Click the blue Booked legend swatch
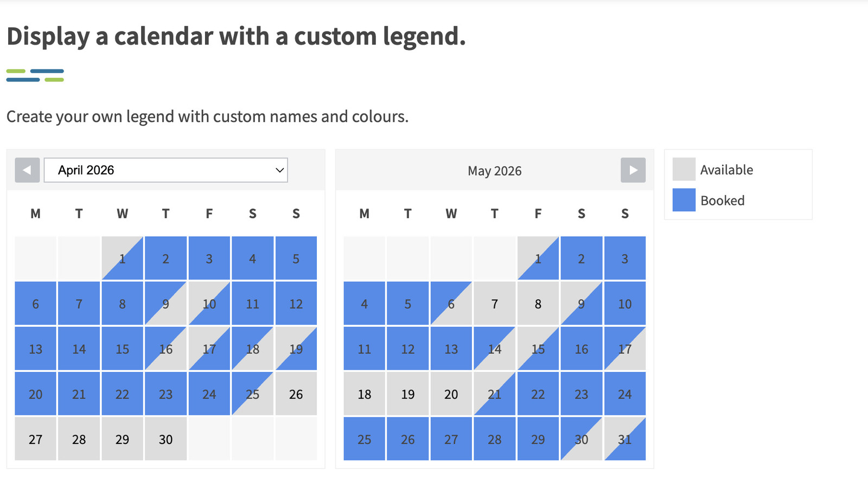Screen dimensions: 868x493 click(x=682, y=200)
